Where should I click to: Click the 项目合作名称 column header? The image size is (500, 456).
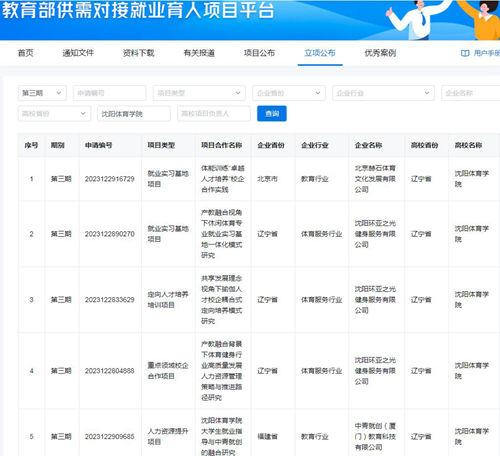tap(221, 145)
